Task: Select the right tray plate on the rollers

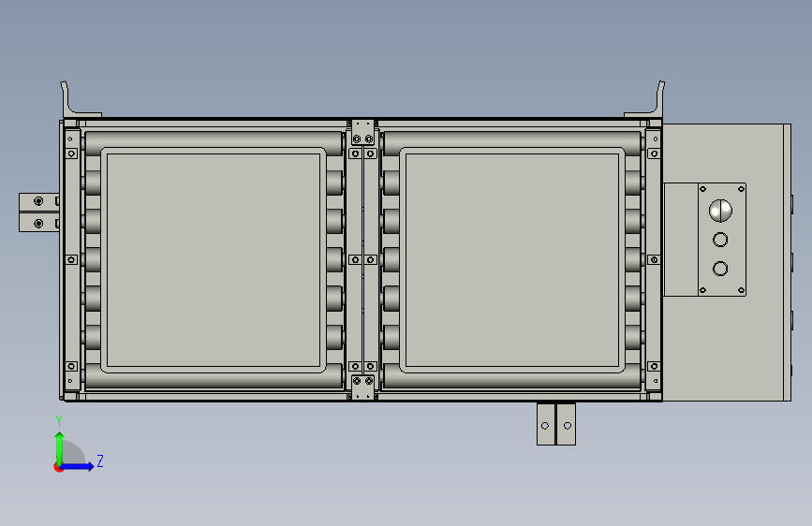Action: click(512, 260)
